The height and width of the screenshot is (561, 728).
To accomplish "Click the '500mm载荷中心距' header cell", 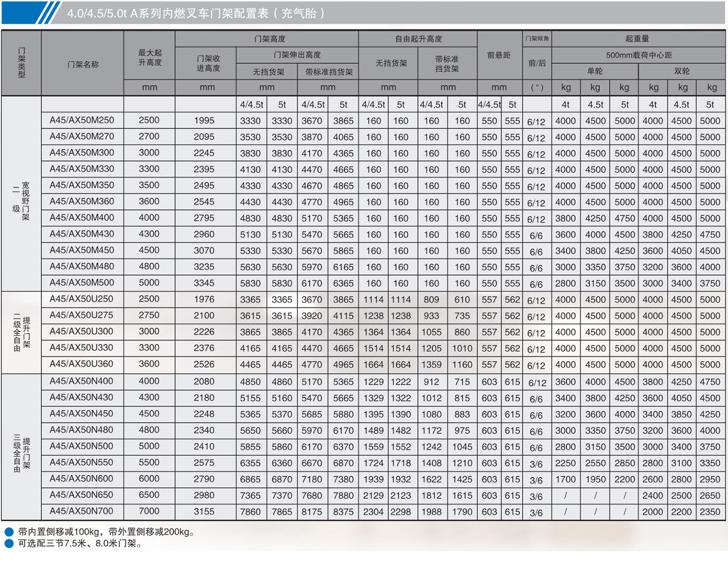I will pyautogui.click(x=639, y=55).
